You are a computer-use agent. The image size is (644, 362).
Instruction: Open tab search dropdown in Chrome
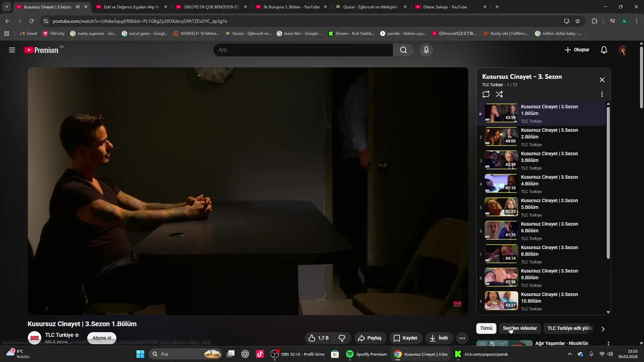tap(7, 7)
